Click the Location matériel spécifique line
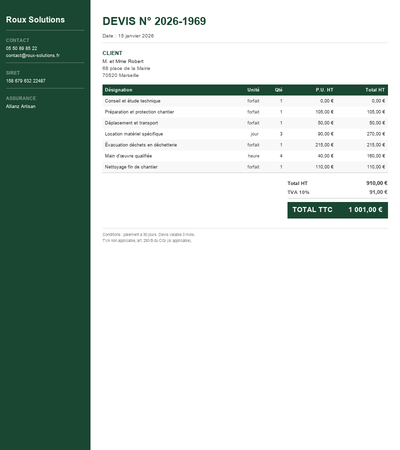 (245, 134)
